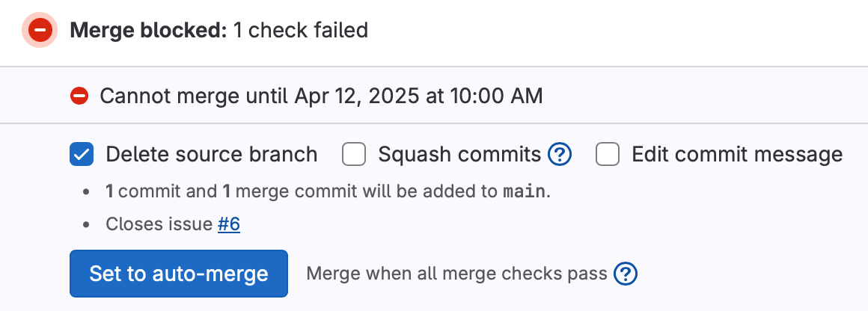Click the Squash commits label text

(459, 155)
